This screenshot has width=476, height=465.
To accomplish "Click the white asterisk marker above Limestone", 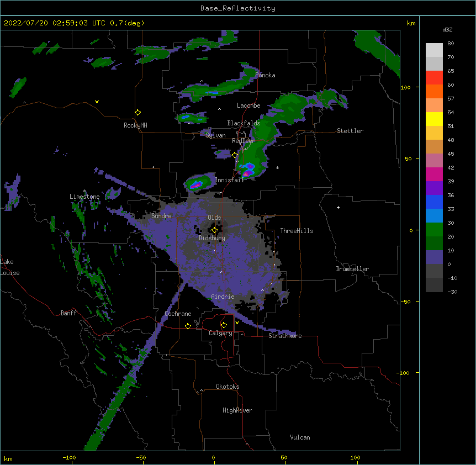I will tap(85, 191).
